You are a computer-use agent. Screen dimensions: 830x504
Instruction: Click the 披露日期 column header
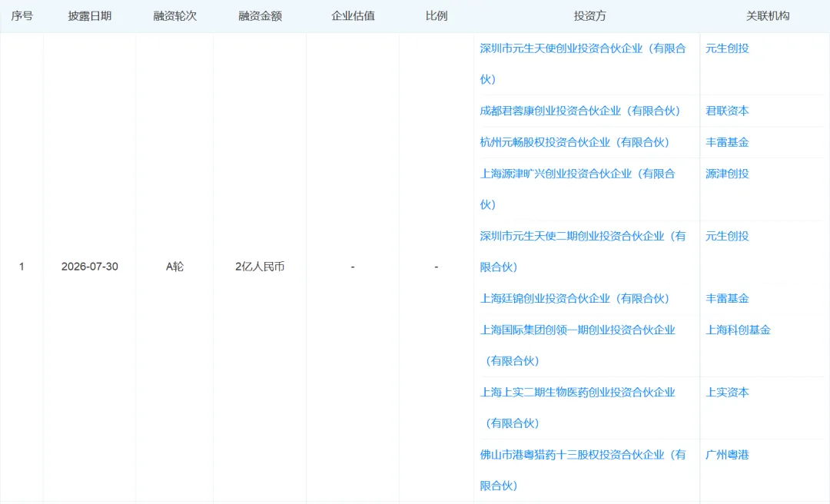pos(89,16)
